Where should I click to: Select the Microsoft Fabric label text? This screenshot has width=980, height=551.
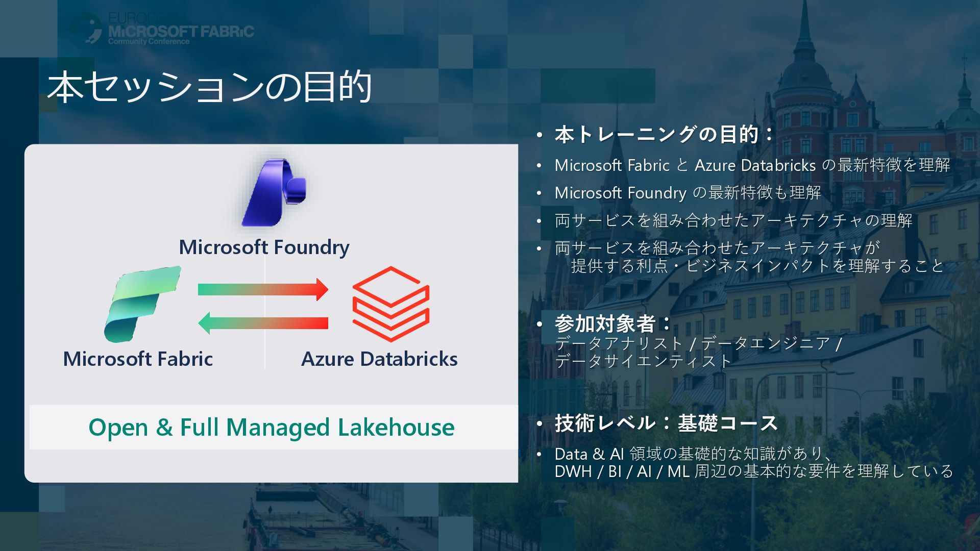(x=138, y=359)
